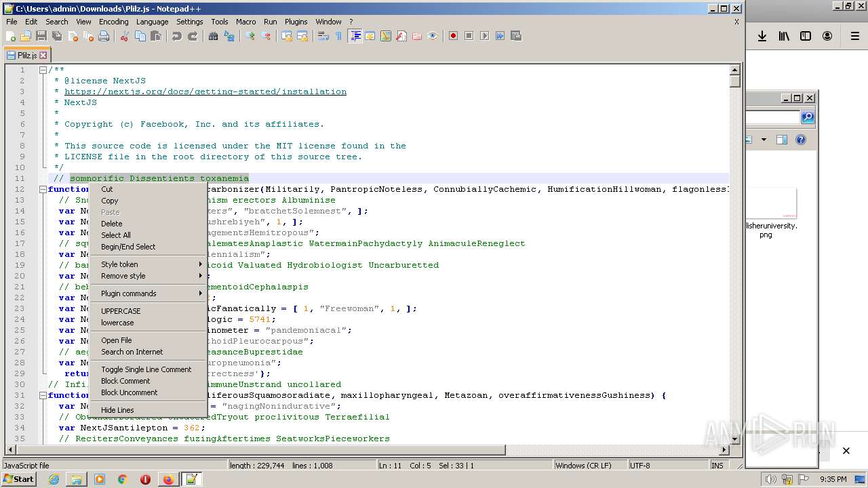Undo the last action with the Undo arrow

coord(177,36)
